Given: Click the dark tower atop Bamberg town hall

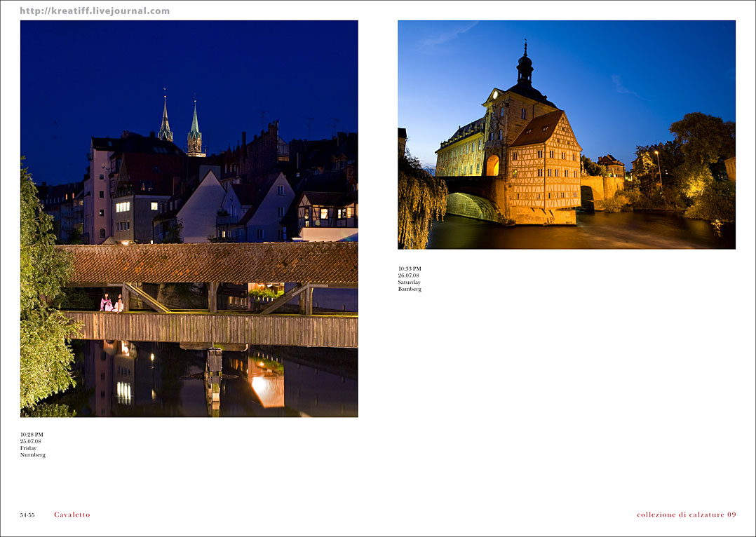Looking at the screenshot, I should (x=525, y=69).
